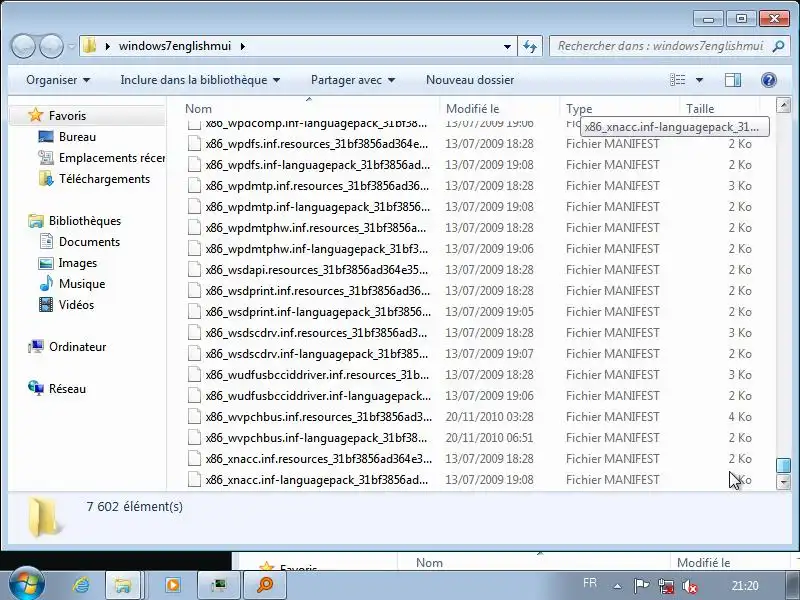Click the folder icon in address bar
The height and width of the screenshot is (600, 800).
(90, 46)
